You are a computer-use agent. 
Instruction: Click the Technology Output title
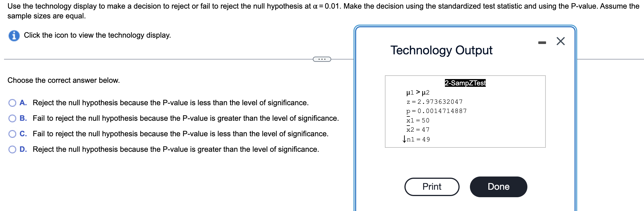pos(441,50)
